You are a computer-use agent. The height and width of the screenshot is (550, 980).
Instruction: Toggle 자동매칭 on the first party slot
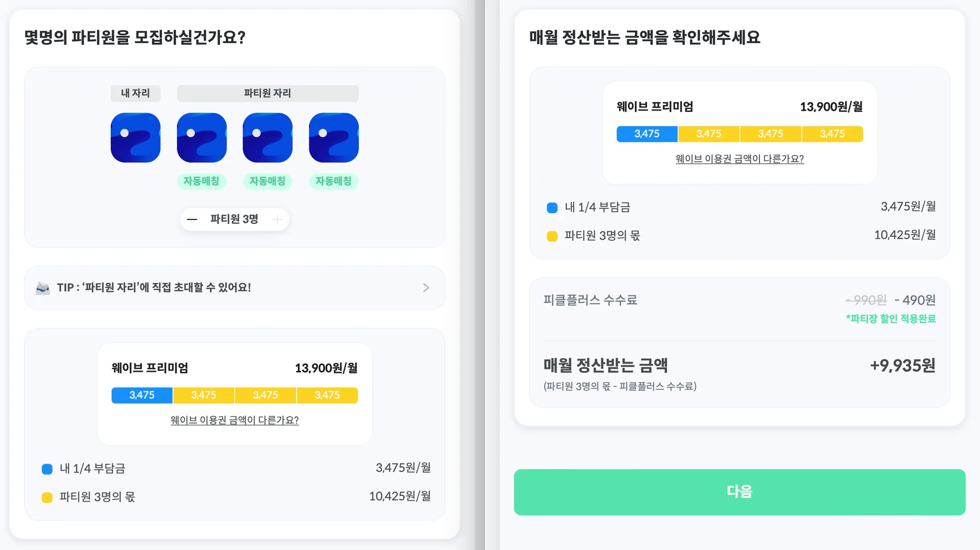click(x=201, y=181)
